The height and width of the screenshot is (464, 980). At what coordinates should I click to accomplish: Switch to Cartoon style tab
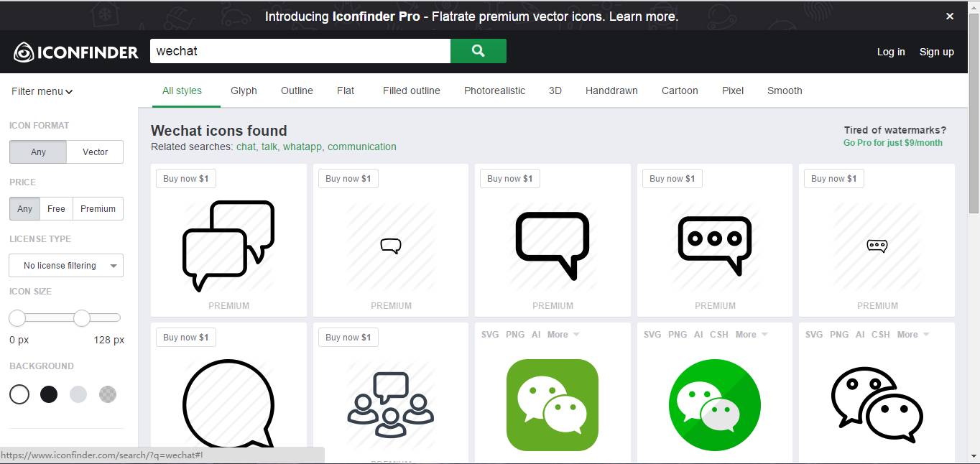point(680,91)
